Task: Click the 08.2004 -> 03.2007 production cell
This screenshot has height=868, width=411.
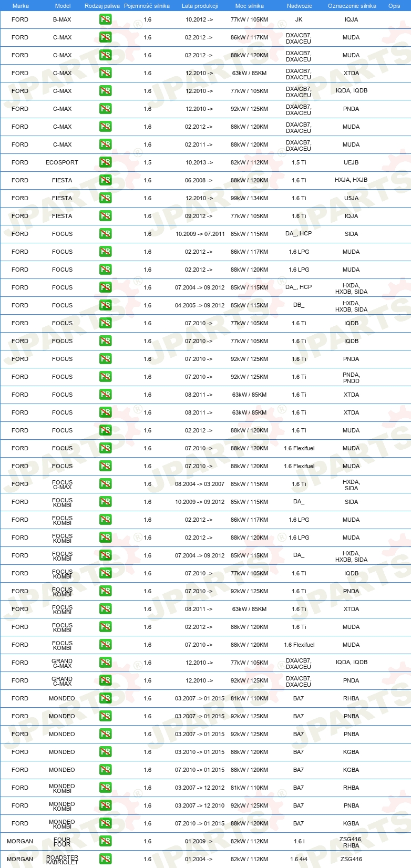Action: pos(200,484)
